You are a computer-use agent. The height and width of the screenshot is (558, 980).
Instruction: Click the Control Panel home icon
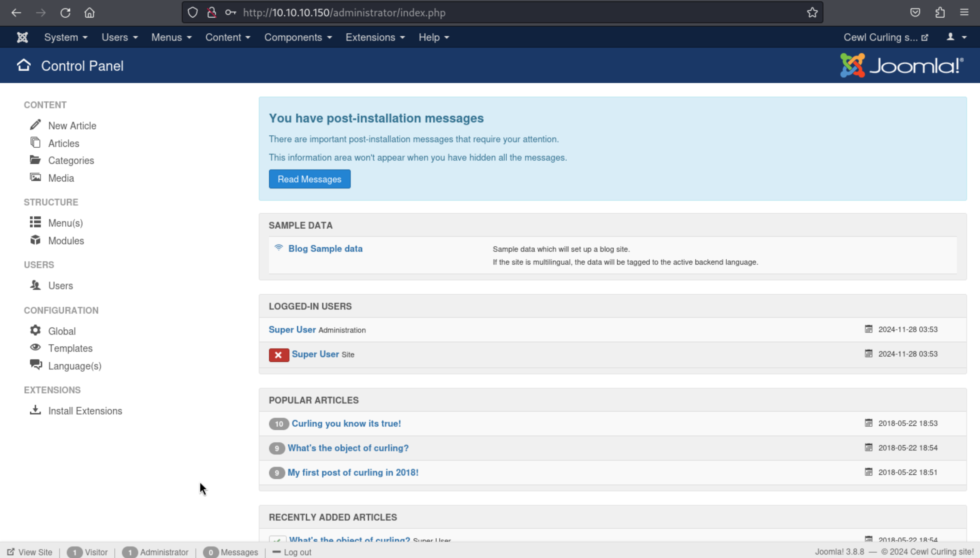[23, 66]
